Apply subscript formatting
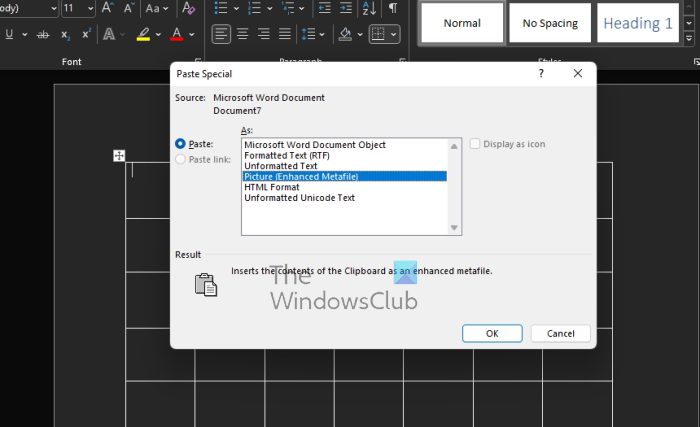700x427 pixels. [x=66, y=35]
